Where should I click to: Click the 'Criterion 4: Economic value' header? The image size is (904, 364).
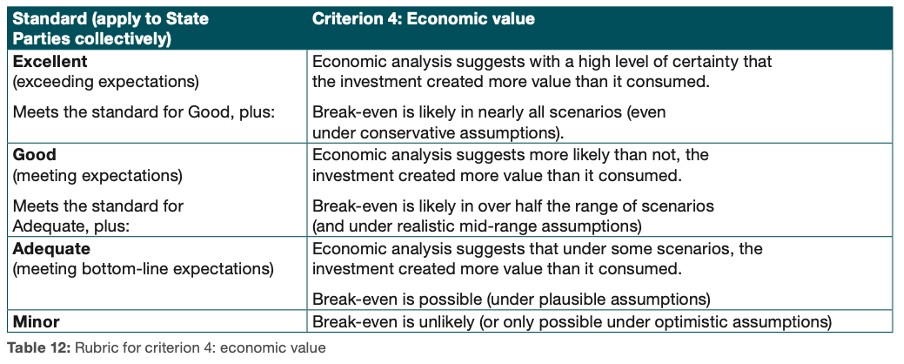point(423,19)
